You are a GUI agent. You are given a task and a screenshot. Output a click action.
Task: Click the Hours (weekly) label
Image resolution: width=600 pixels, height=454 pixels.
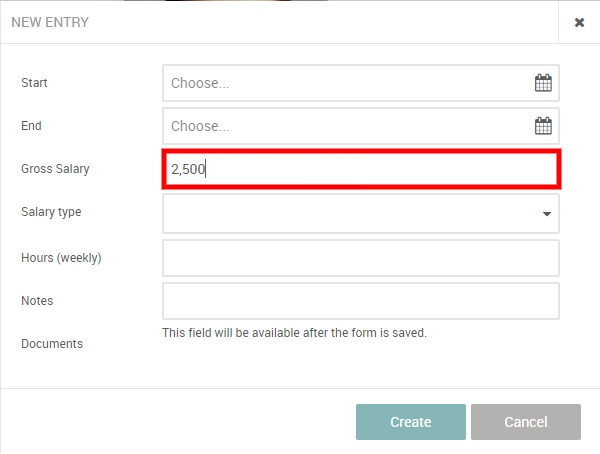(x=61, y=258)
